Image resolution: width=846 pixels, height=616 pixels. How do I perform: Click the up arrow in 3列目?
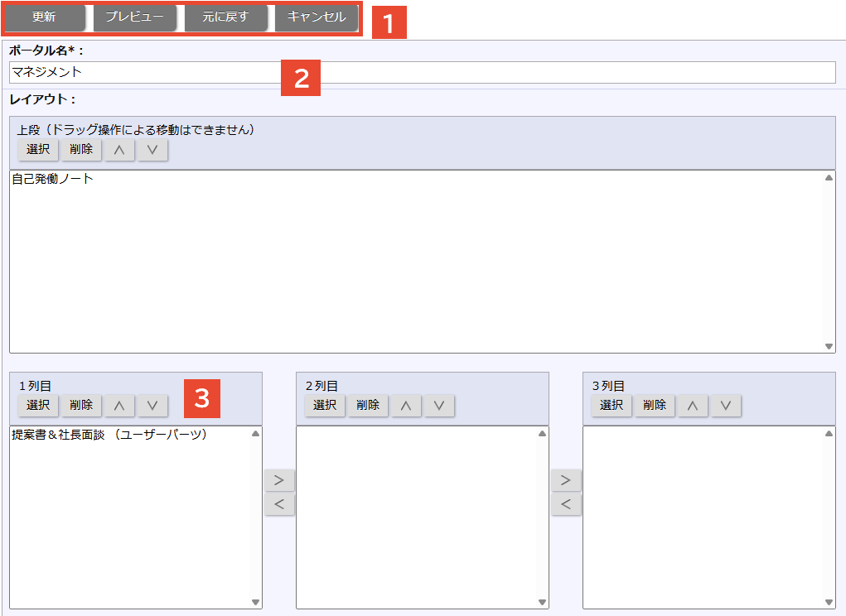[693, 406]
